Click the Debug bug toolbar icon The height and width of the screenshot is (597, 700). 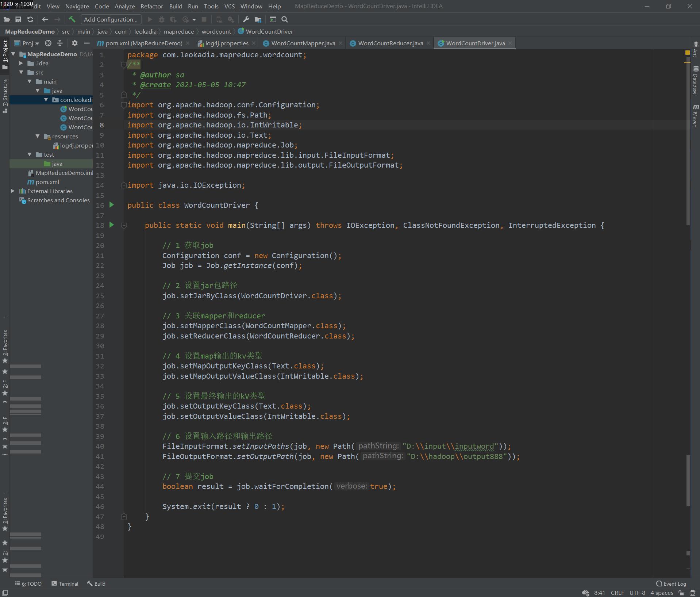point(162,19)
